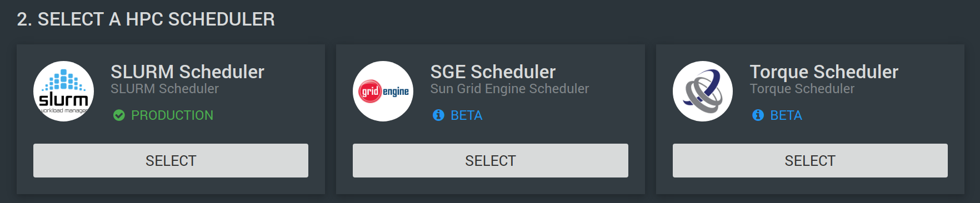Click the Grid Engine logo
The image size is (980, 203).
(x=383, y=91)
